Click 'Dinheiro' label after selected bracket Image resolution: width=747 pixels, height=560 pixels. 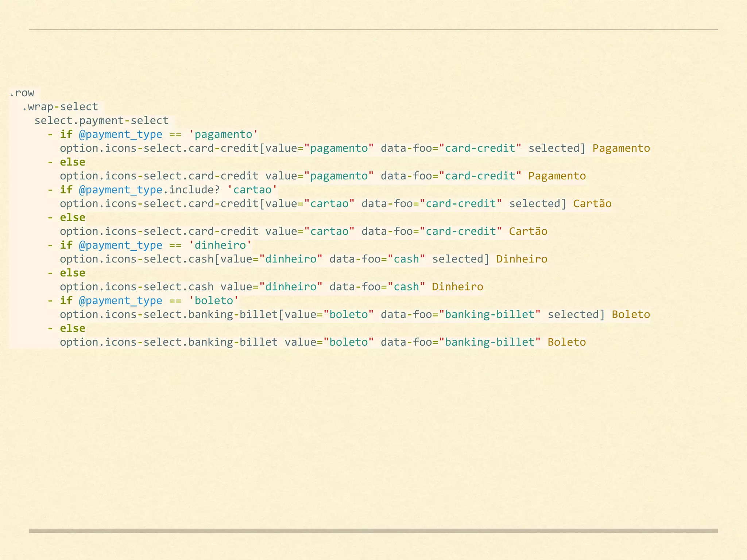click(x=521, y=259)
